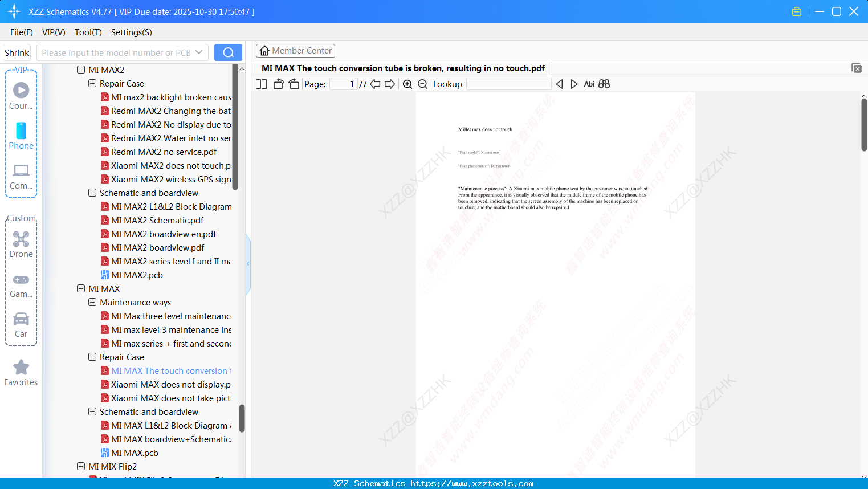Viewport: 868px width, 489px height.
Task: Select the MI MAX touch conversion PDF tab
Action: 403,68
